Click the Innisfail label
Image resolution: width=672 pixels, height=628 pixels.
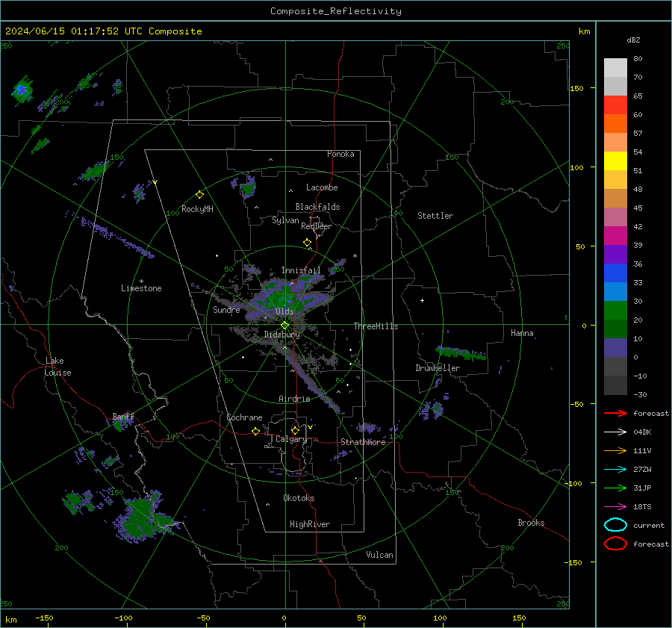point(301,270)
